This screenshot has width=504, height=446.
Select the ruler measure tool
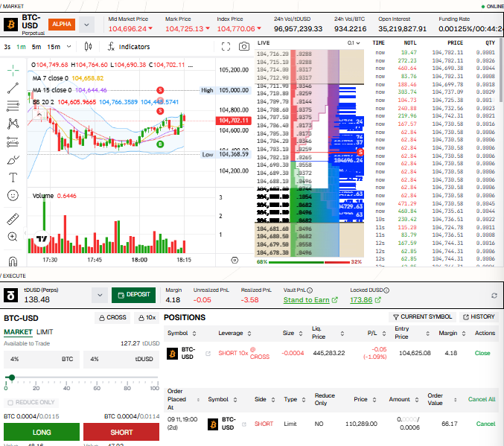(x=13, y=219)
